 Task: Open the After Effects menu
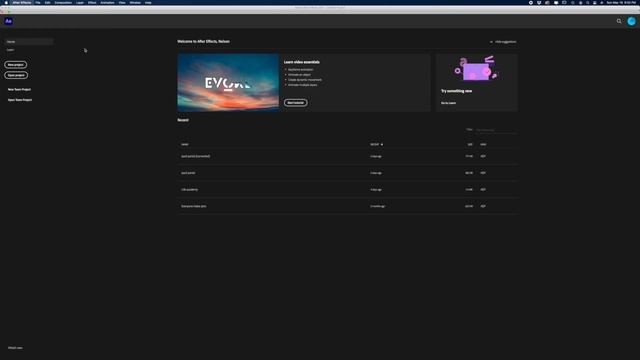point(22,2)
